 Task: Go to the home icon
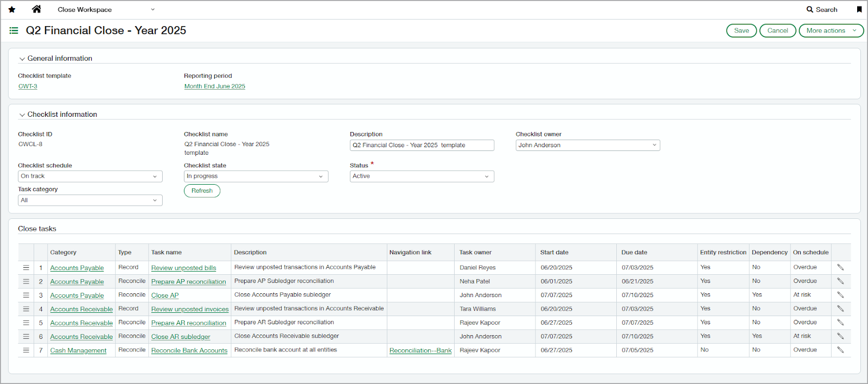pyautogui.click(x=36, y=9)
